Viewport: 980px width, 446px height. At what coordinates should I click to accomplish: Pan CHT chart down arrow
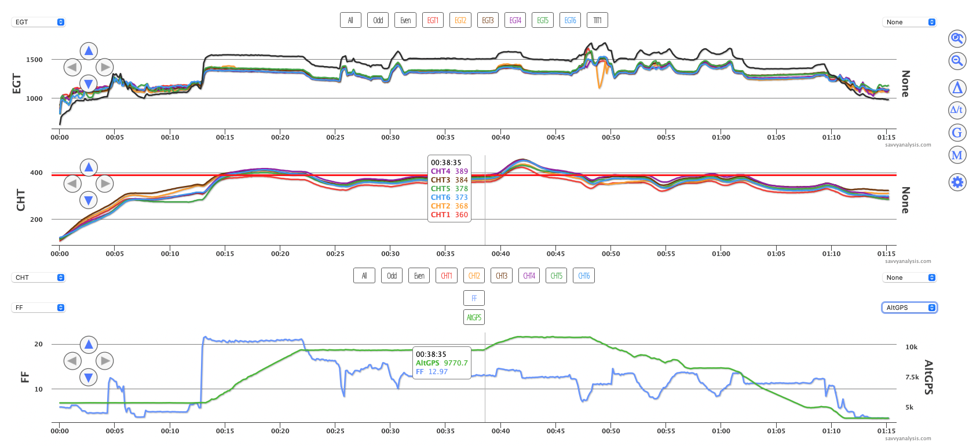(89, 200)
